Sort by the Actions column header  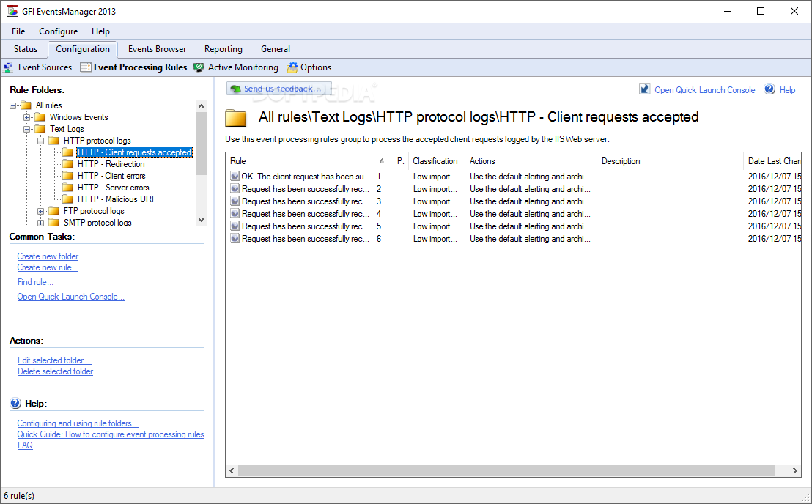[x=531, y=161]
